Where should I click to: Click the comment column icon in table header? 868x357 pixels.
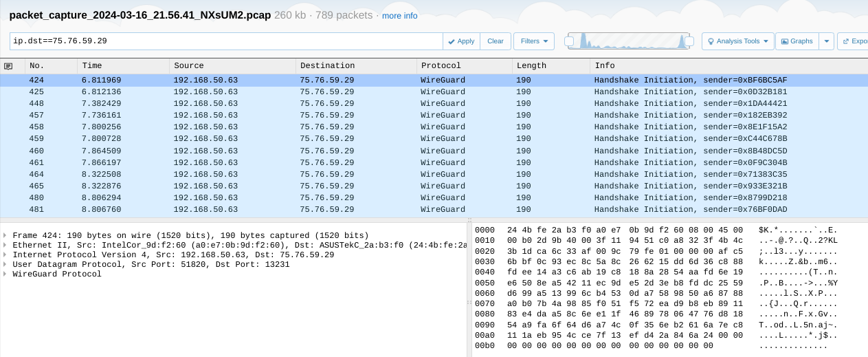click(x=8, y=66)
